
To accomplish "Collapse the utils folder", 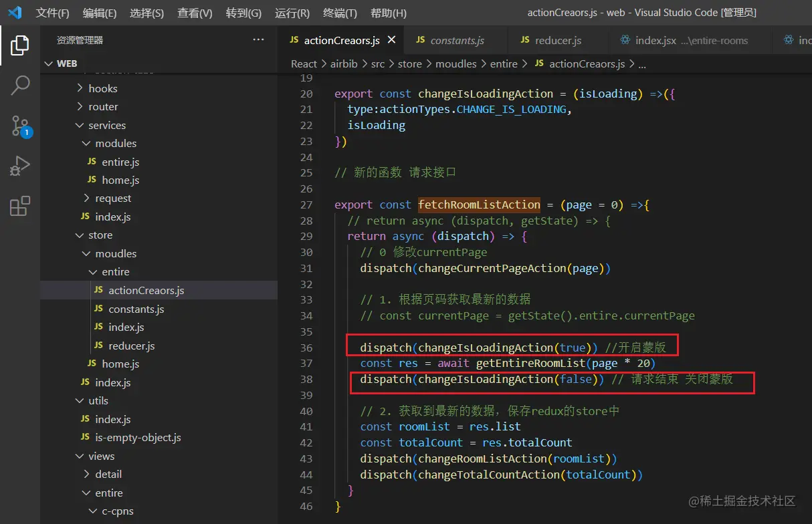I will tap(159, 400).
